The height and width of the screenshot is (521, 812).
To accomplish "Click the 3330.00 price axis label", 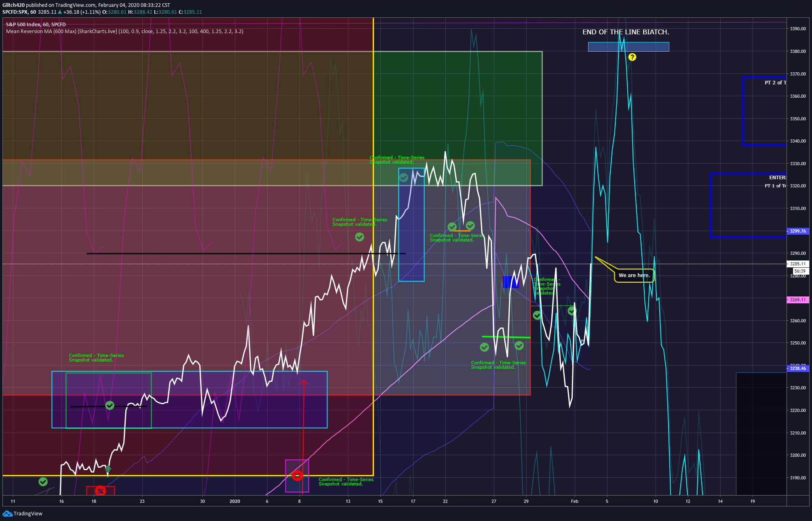I will coord(798,164).
